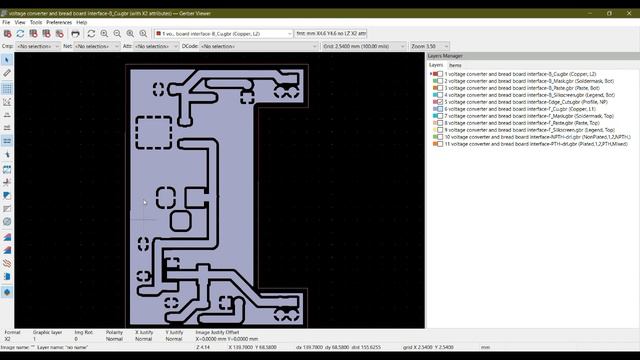
Task: Select the layer 8 F_Paste.gbr name row
Action: click(522, 123)
